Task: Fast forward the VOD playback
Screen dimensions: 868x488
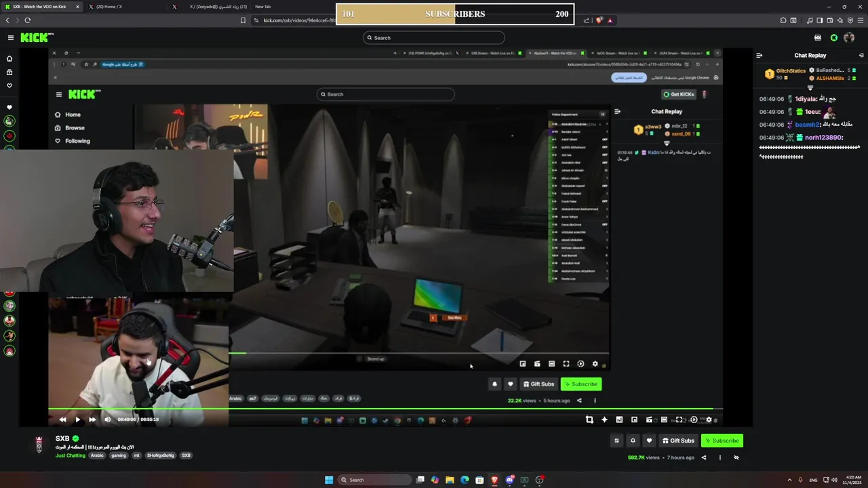Action: (x=92, y=420)
